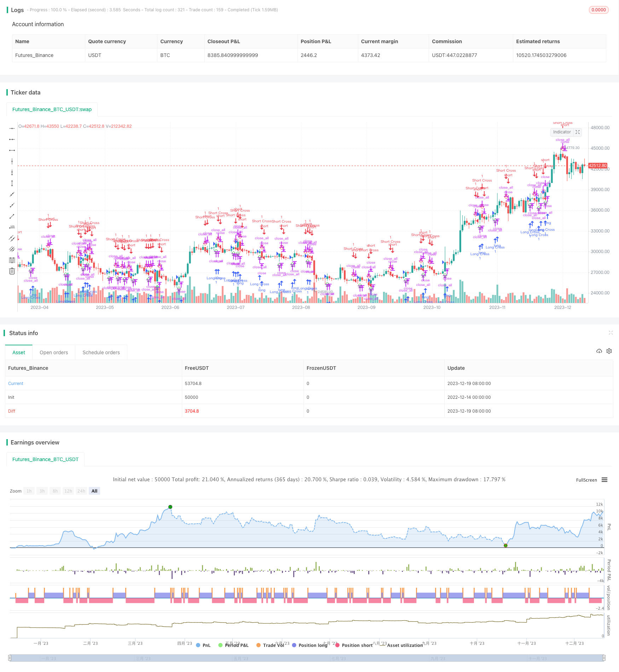Viewport: 619px width, 672px height.
Task: Set earnings chart zoom to 1h
Action: (29, 491)
